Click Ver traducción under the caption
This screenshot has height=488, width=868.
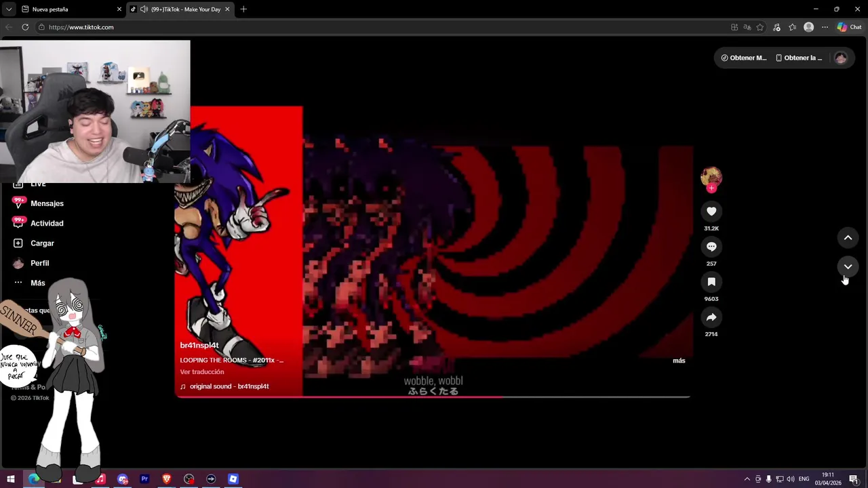(202, 372)
